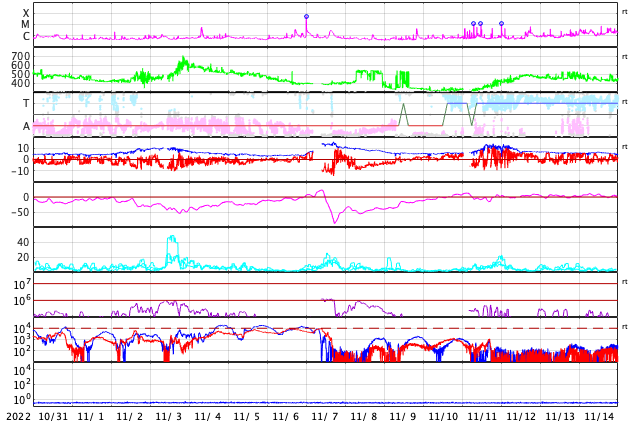Click the 10^0 tick label
This screenshot has height=424, width=634.
pos(22,399)
